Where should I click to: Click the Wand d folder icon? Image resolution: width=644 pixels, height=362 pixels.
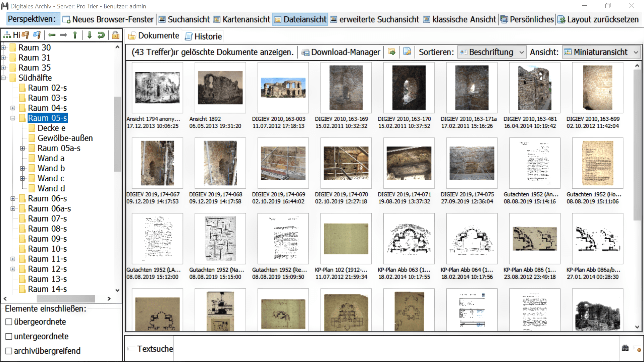click(32, 188)
